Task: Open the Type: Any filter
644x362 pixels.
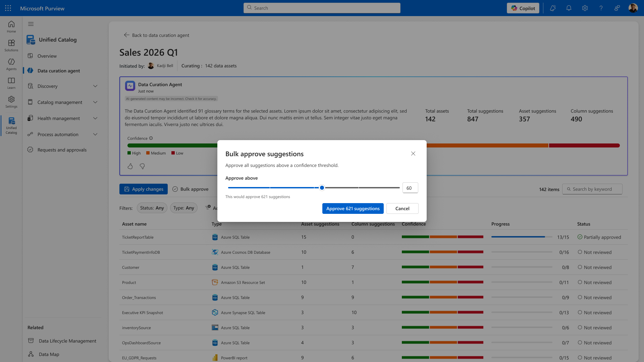Action: (x=184, y=208)
